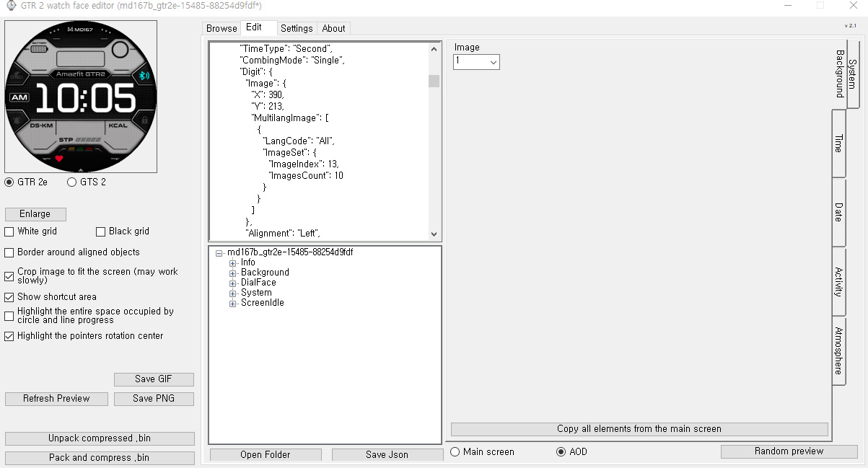Expand the Background tree node
This screenshot has height=468, width=868.
click(233, 273)
